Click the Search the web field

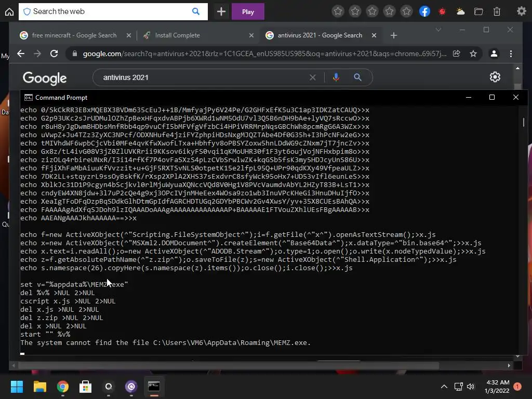click(113, 11)
